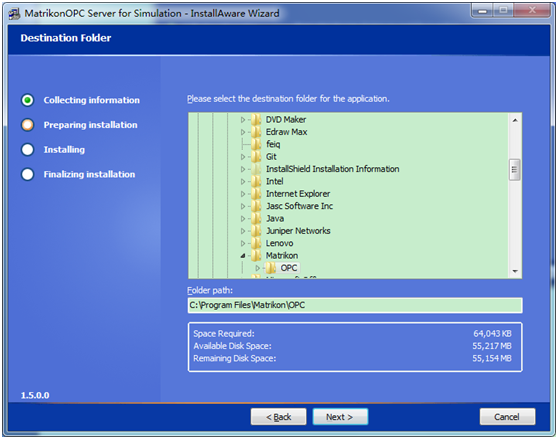
Task: Proceed with the Next button
Action: tap(340, 417)
